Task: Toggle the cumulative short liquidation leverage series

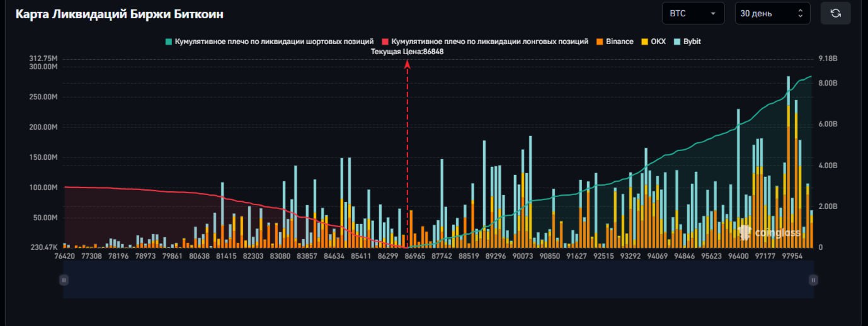Action: [x=270, y=42]
